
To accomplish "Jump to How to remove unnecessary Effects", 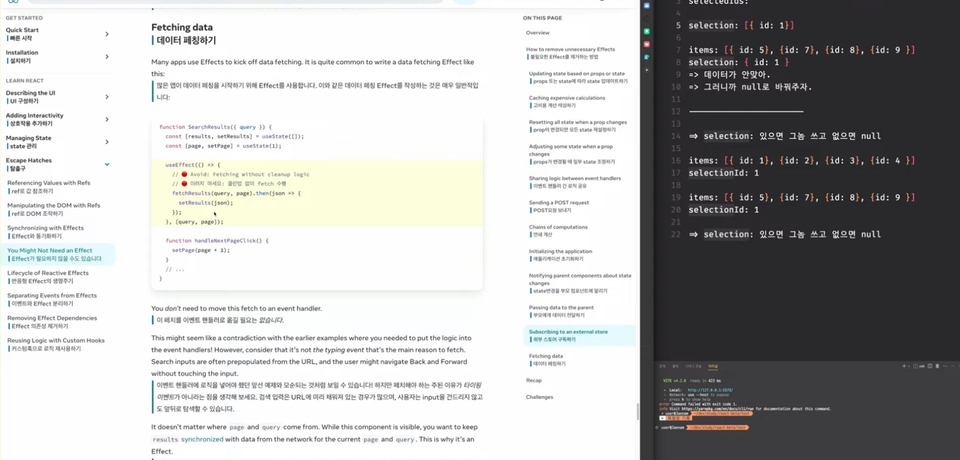I will 571,53.
